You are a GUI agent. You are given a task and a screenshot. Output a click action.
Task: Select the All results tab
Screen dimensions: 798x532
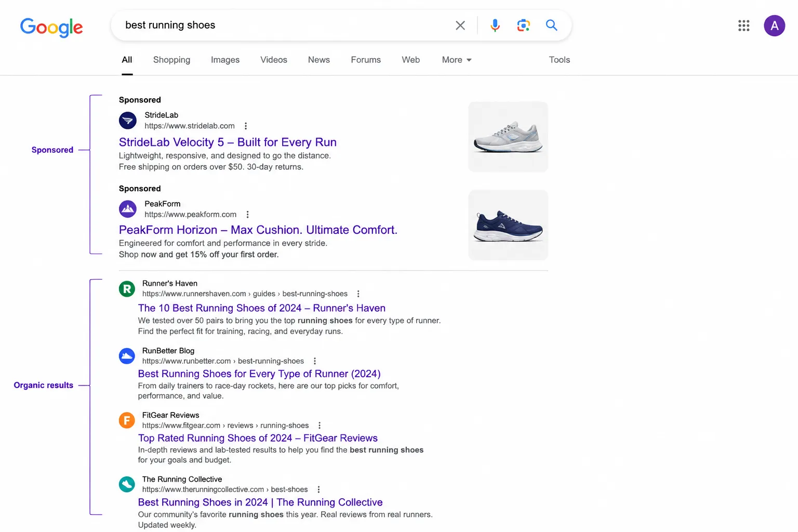(x=127, y=60)
